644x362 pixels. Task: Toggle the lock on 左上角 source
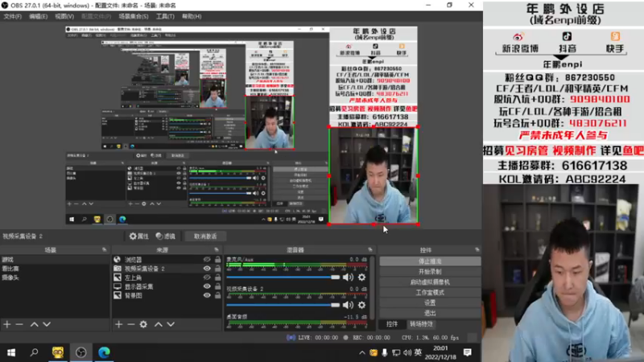click(217, 278)
